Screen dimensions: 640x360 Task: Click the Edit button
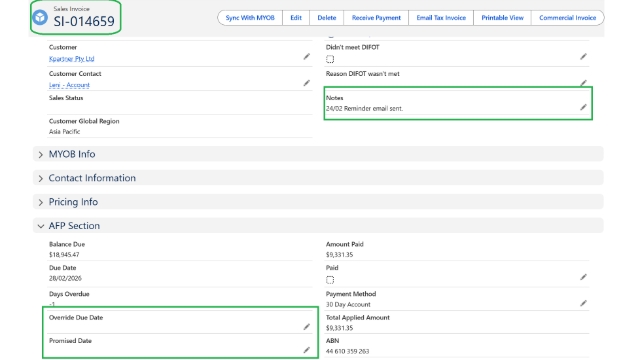(x=296, y=18)
